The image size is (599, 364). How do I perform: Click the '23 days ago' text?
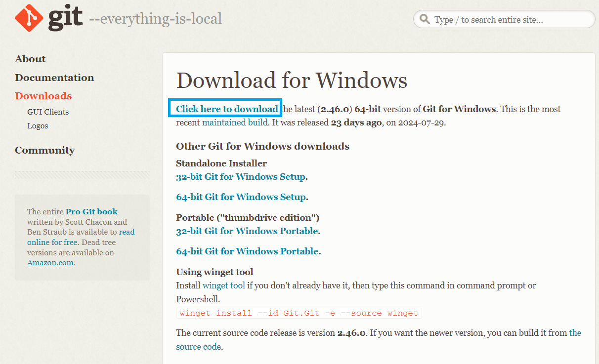coord(356,122)
